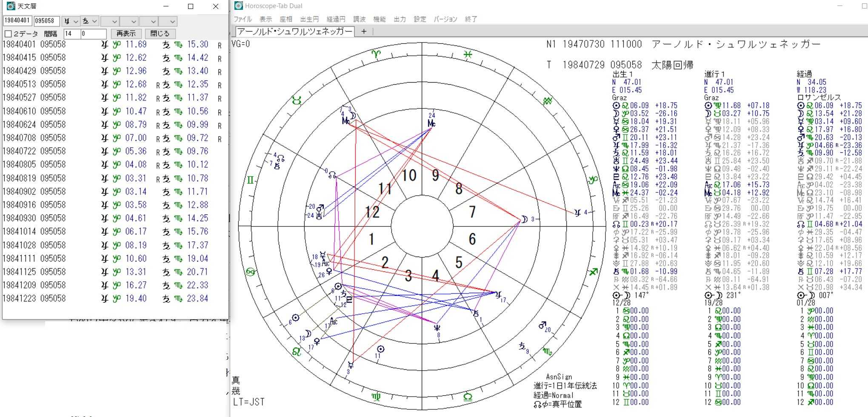868x417 pixels.
Task: Select the 19840722 095058 ephemeris row
Action: [x=113, y=151]
